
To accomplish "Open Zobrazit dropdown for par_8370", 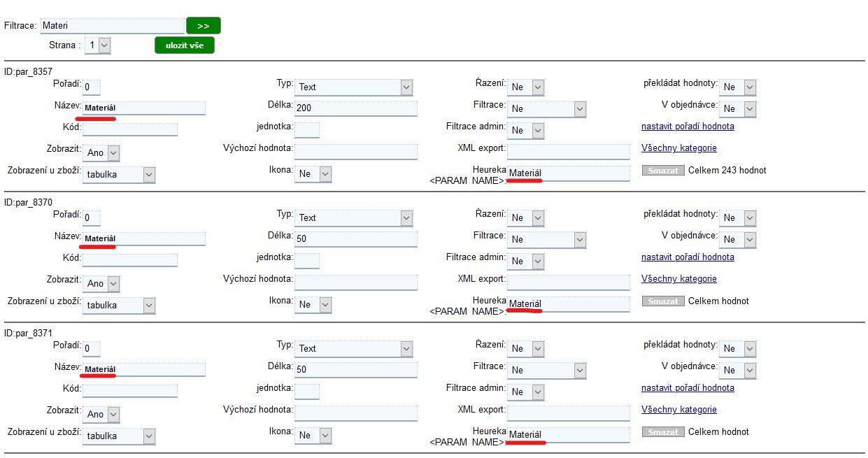I will 101,282.
